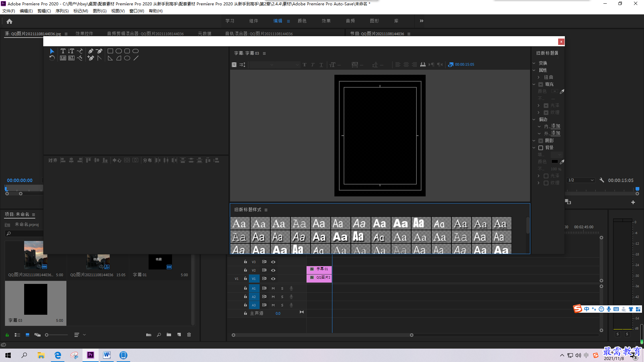
Task: Select the 字幕 03 thumbnail in project
Action: pos(36,299)
